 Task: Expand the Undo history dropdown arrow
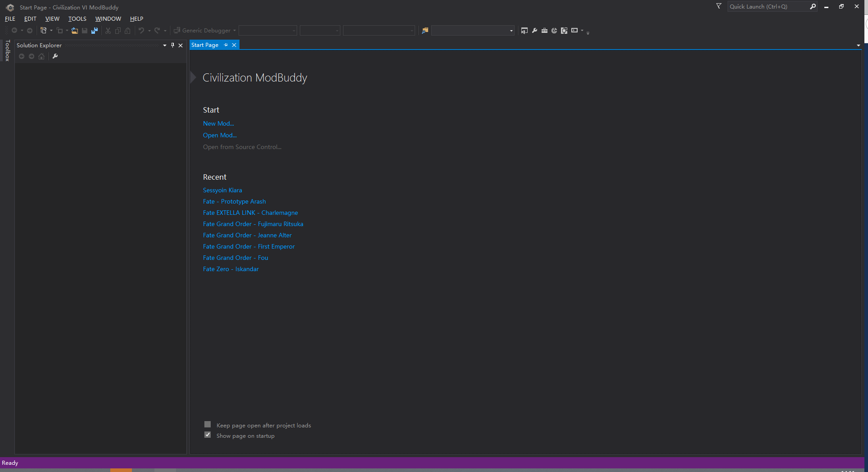tap(149, 31)
